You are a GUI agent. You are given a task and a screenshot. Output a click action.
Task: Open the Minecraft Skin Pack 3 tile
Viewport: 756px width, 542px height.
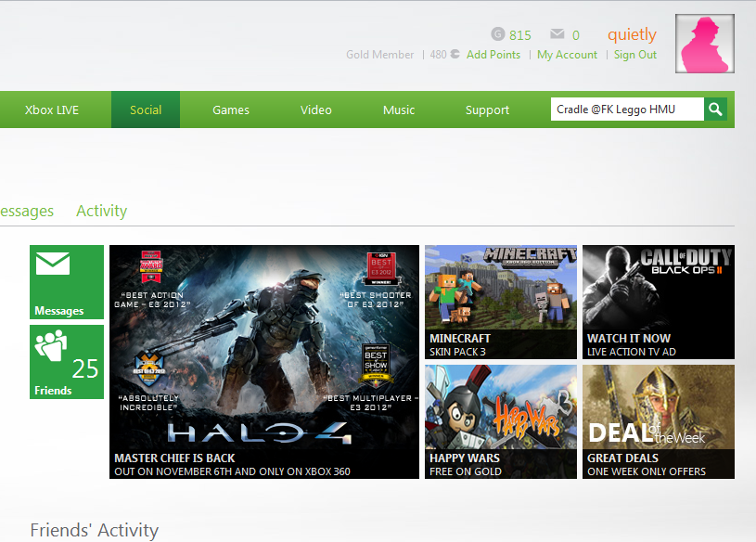tap(501, 302)
